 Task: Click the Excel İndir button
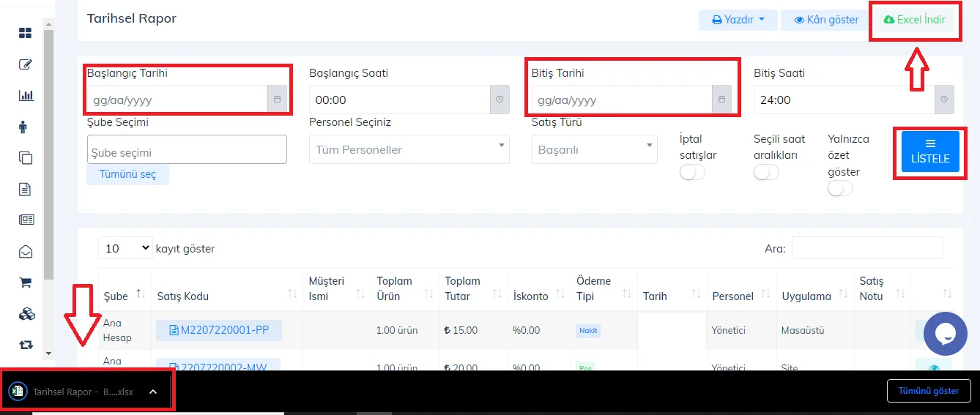pos(915,20)
